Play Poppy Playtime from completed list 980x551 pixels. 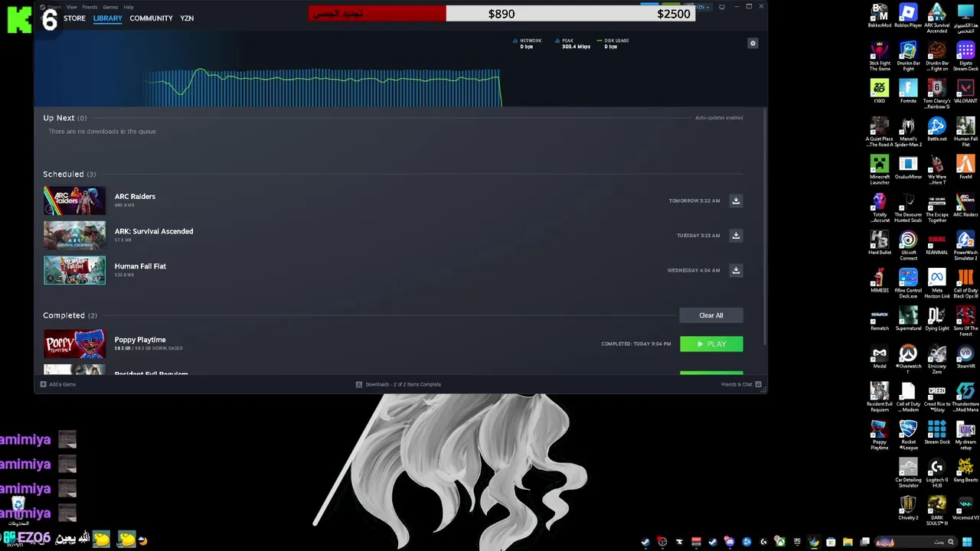coord(711,344)
